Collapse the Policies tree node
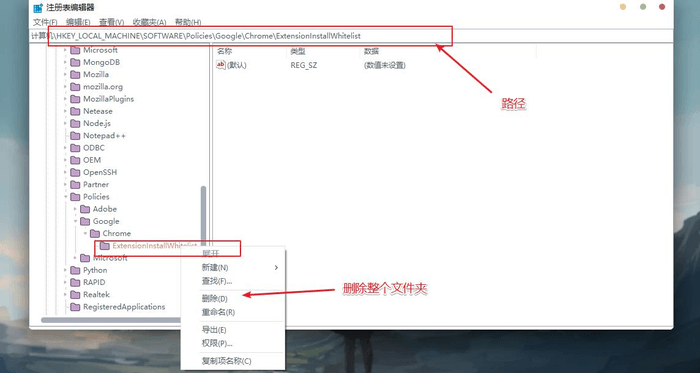The image size is (700, 373). pos(65,197)
